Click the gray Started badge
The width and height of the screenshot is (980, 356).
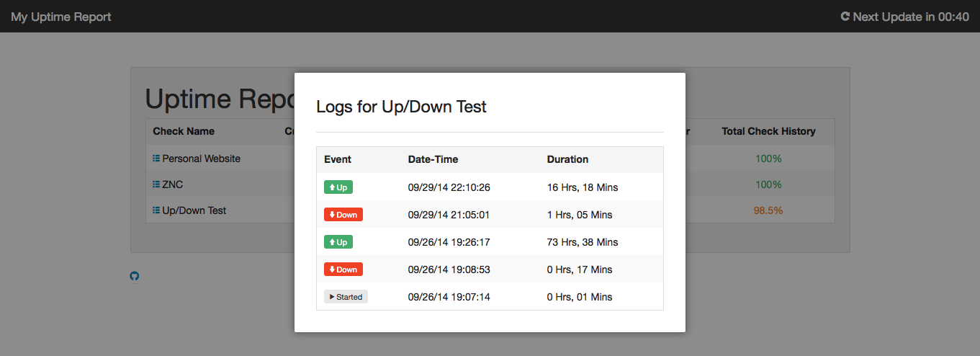click(346, 297)
